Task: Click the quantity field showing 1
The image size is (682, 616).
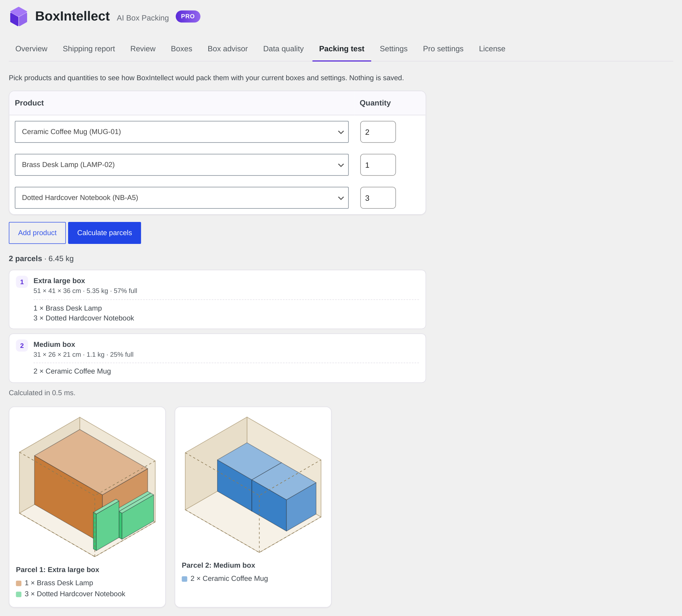Action: coord(378,165)
